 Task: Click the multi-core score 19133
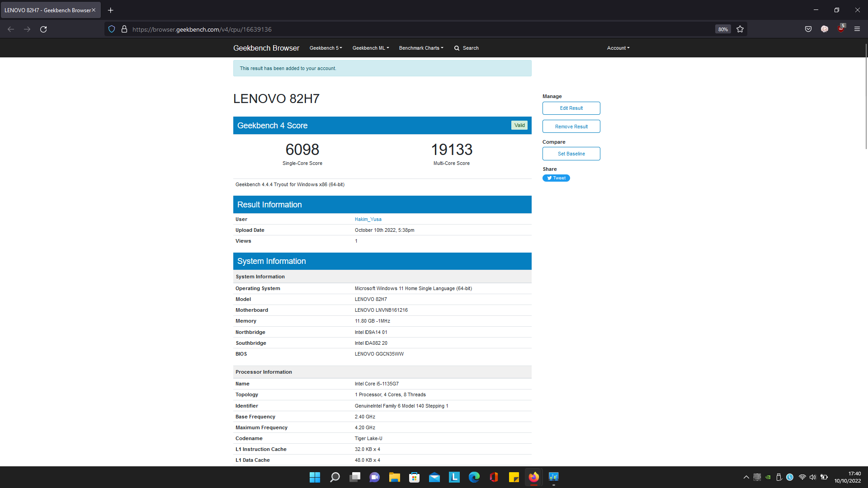pos(452,150)
